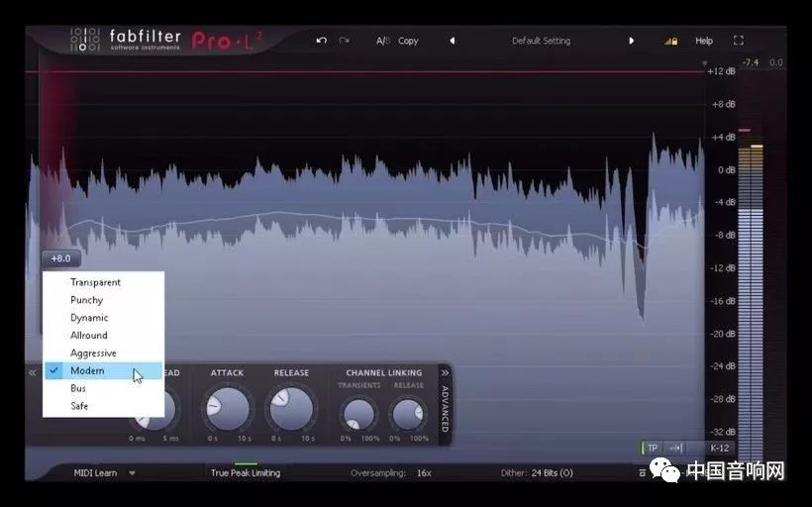Click the 0.0 output level readout
Screen dimensions: 812x507
coord(775,62)
